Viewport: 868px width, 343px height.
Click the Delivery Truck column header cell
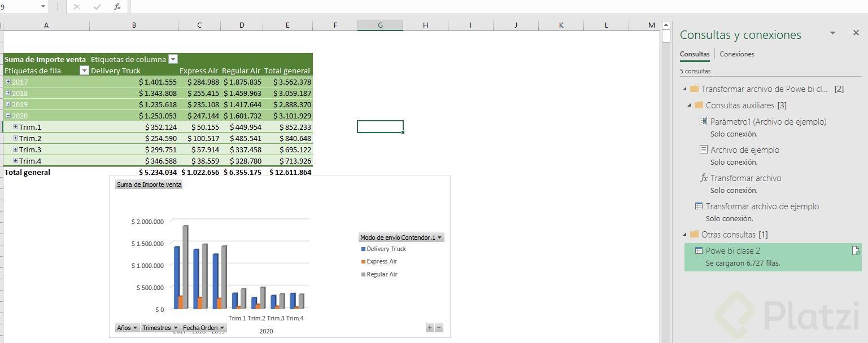click(x=134, y=71)
